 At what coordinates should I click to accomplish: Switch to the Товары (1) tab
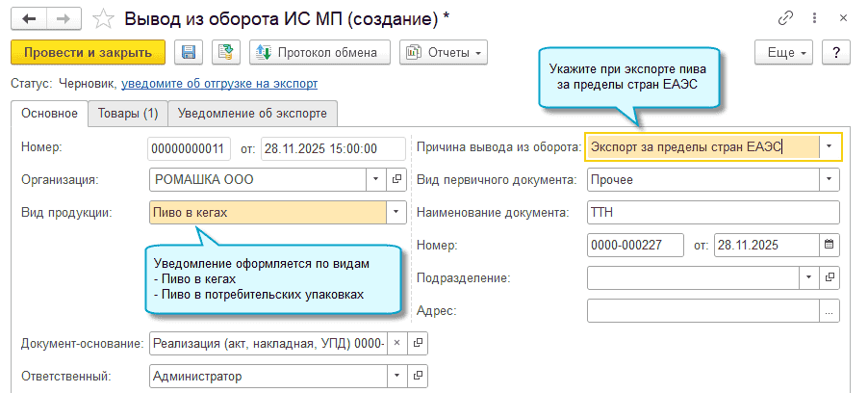click(x=128, y=114)
